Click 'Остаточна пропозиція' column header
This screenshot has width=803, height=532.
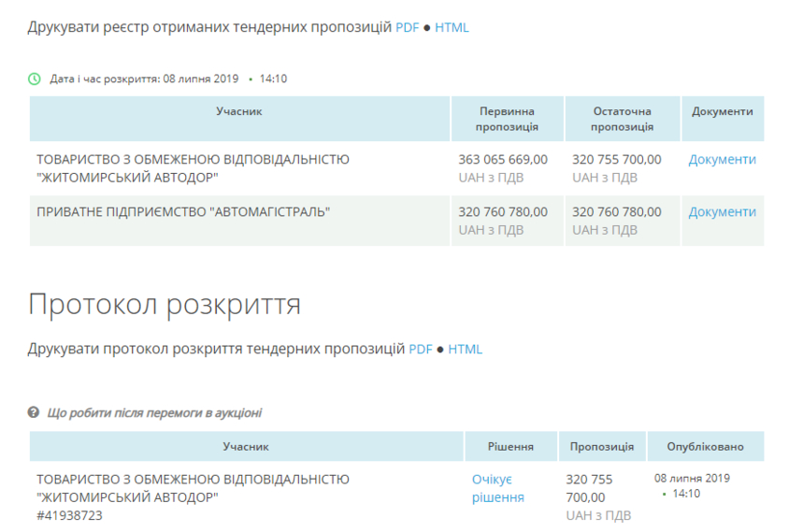(622, 119)
